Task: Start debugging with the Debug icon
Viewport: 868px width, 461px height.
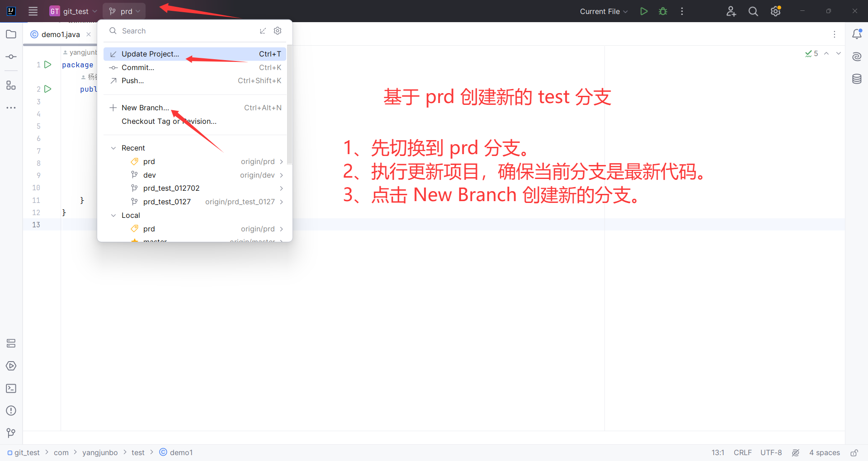Action: (663, 11)
